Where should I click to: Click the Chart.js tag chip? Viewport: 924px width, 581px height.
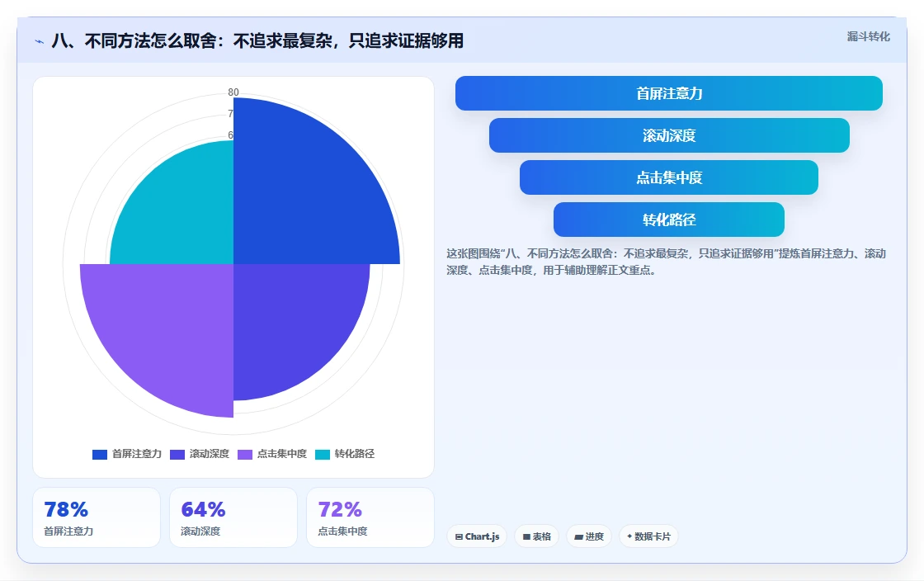[x=477, y=536]
